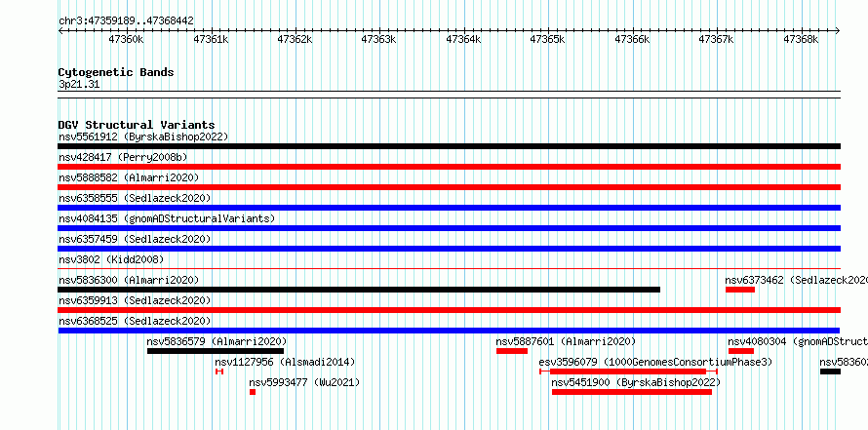
Task: Click the red bar under nsv5887601
Action: (x=512, y=351)
